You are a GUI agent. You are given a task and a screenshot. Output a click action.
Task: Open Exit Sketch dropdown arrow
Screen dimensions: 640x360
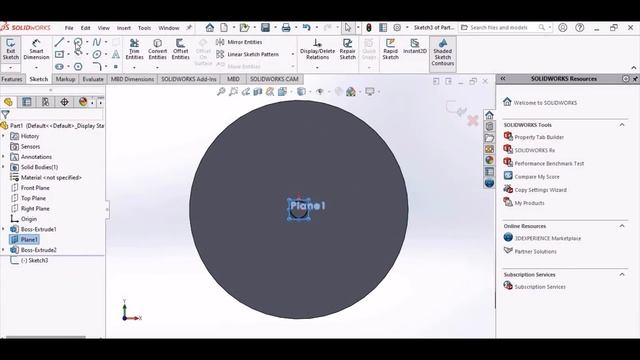tap(11, 67)
